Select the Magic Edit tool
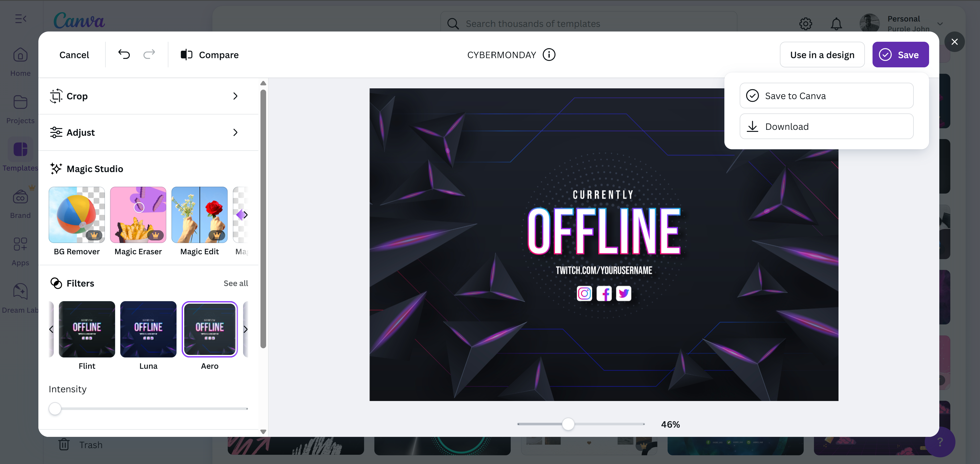Viewport: 980px width, 464px height. pyautogui.click(x=199, y=214)
